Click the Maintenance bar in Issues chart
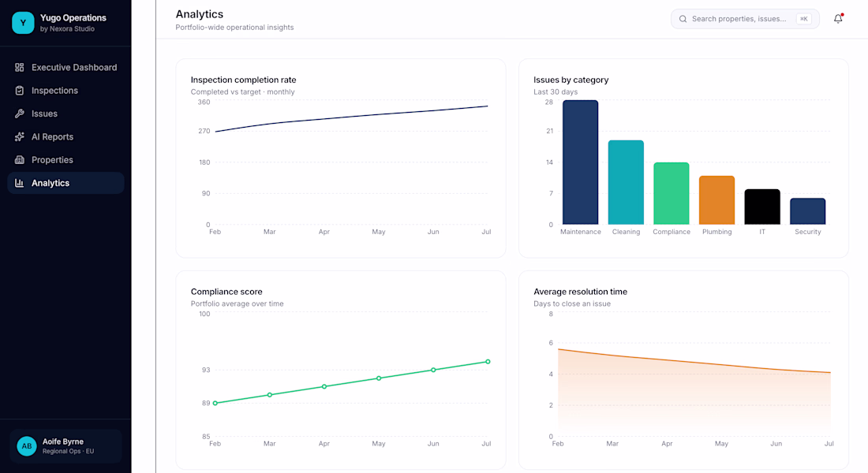The width and height of the screenshot is (868, 473). coord(580,162)
